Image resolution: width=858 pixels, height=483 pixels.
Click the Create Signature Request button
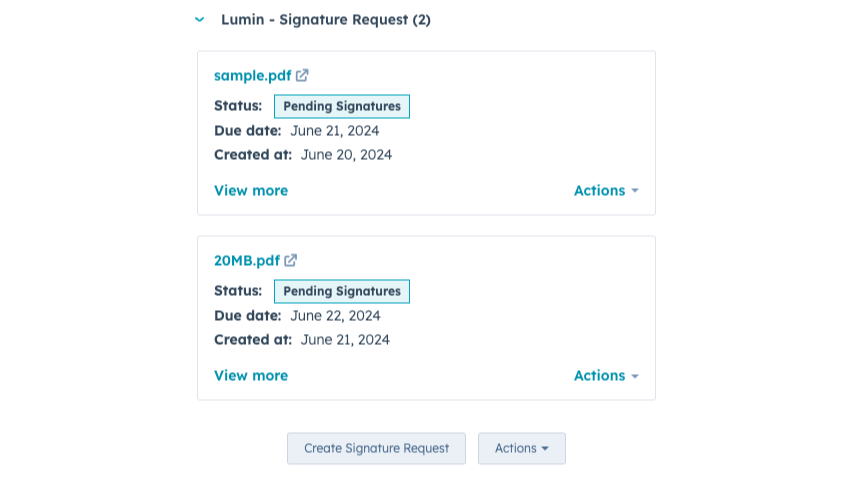point(376,448)
